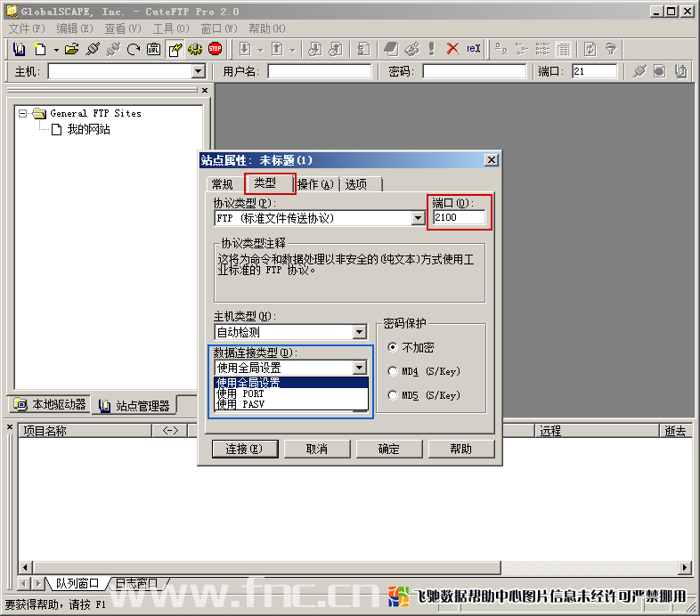Expand the New icon's dropdown arrow
Viewport: 700px width, 616px height.
point(56,50)
